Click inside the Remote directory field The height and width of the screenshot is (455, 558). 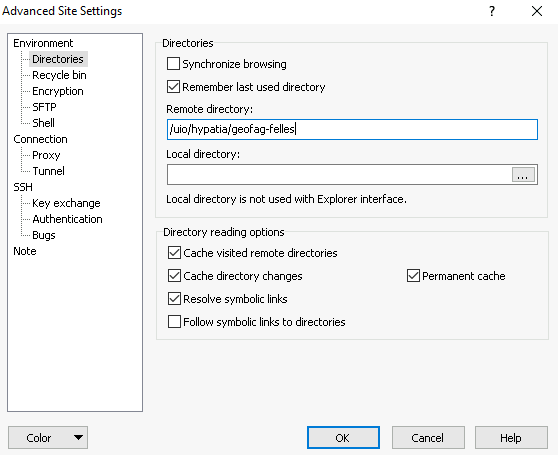click(352, 129)
